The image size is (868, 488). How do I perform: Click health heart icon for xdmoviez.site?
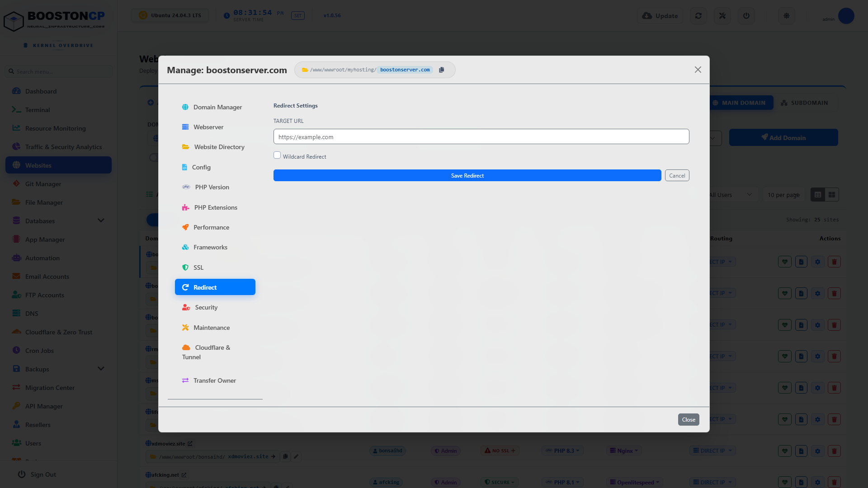[x=785, y=451]
